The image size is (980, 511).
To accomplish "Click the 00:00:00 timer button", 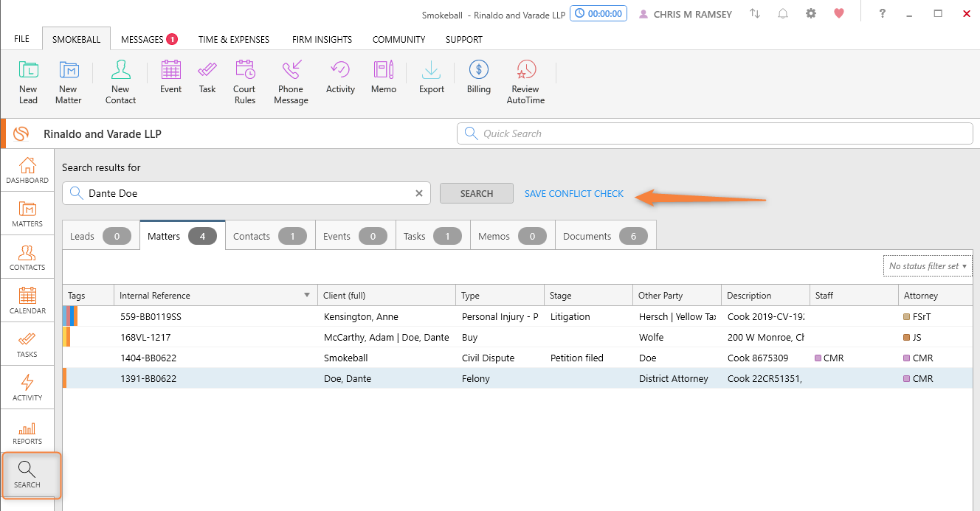I will click(x=598, y=14).
